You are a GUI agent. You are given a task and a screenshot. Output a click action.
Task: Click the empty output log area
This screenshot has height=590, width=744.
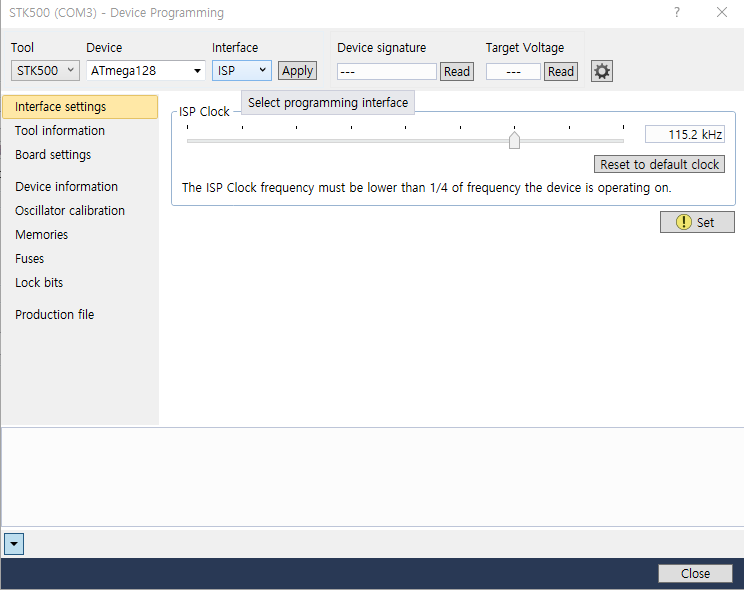pyautogui.click(x=372, y=477)
